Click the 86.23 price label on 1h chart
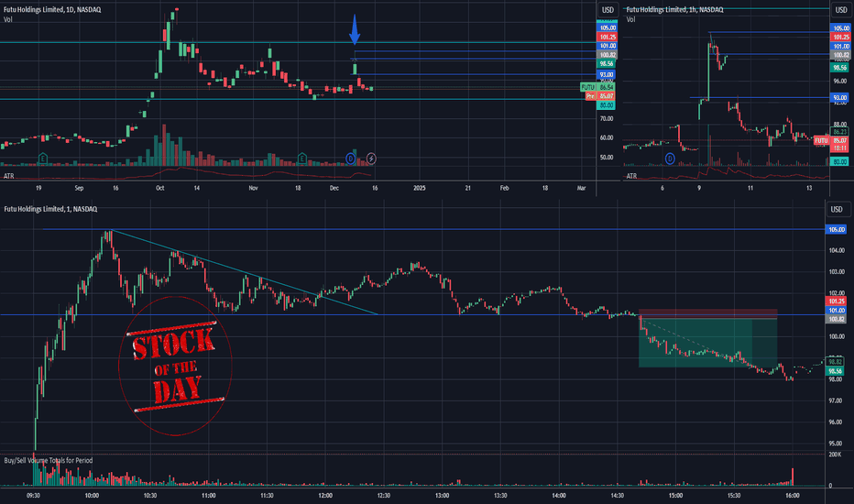 point(840,132)
